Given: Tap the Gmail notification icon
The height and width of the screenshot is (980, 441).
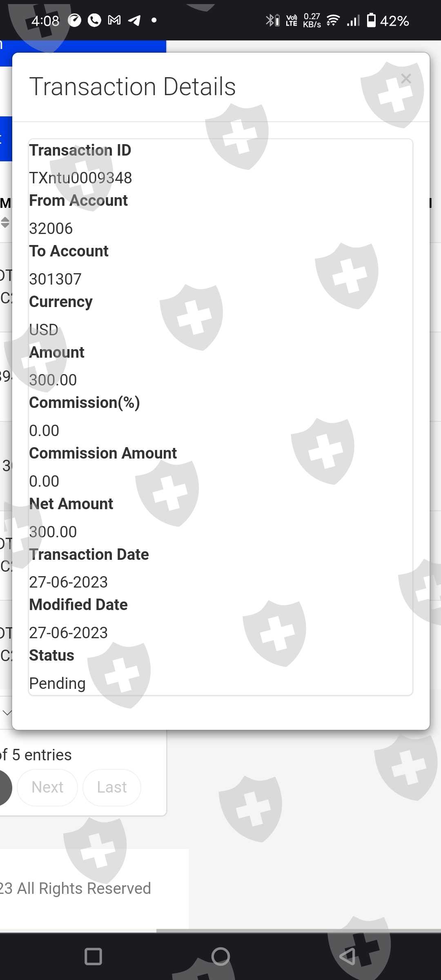Looking at the screenshot, I should pos(114,20).
